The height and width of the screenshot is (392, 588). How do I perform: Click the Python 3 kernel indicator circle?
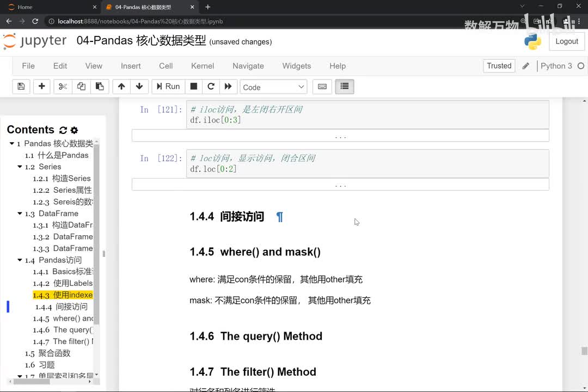coord(580,66)
